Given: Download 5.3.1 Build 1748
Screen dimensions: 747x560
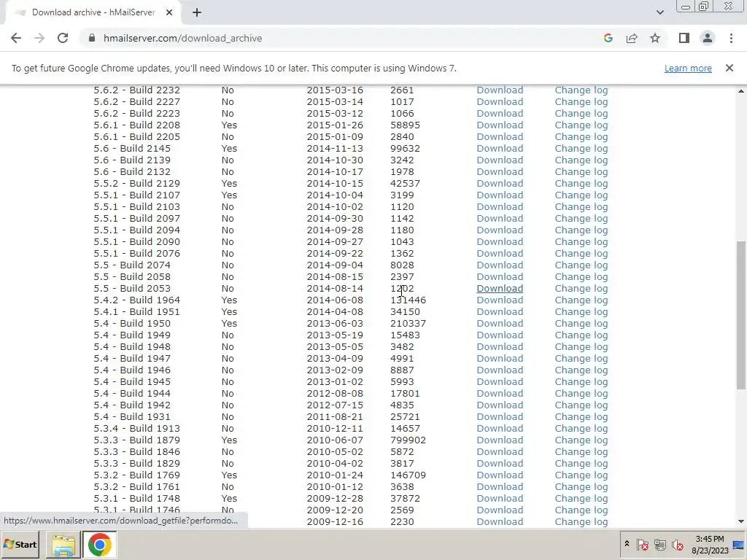Looking at the screenshot, I should [x=500, y=499].
